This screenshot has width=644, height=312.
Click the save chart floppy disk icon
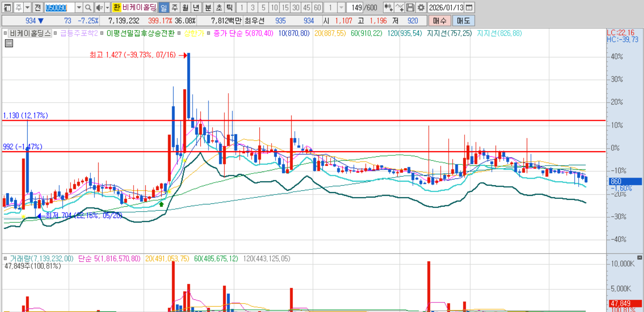pyautogui.click(x=410, y=7)
